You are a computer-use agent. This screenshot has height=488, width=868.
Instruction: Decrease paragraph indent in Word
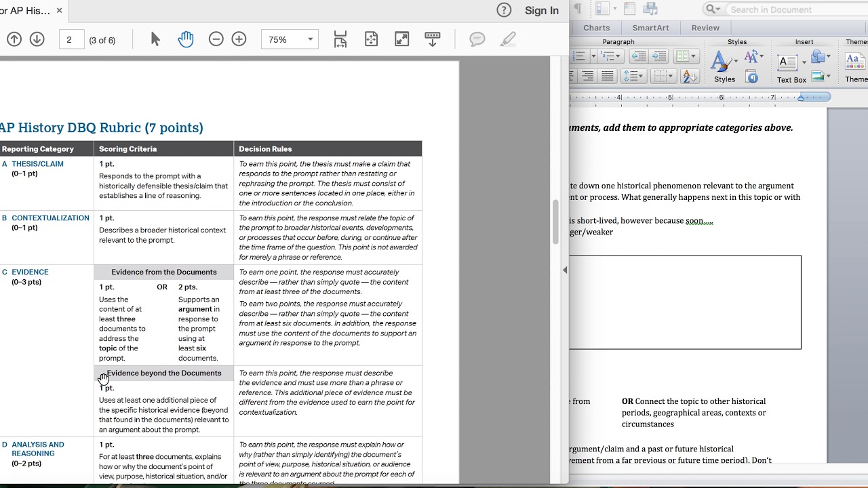click(638, 56)
